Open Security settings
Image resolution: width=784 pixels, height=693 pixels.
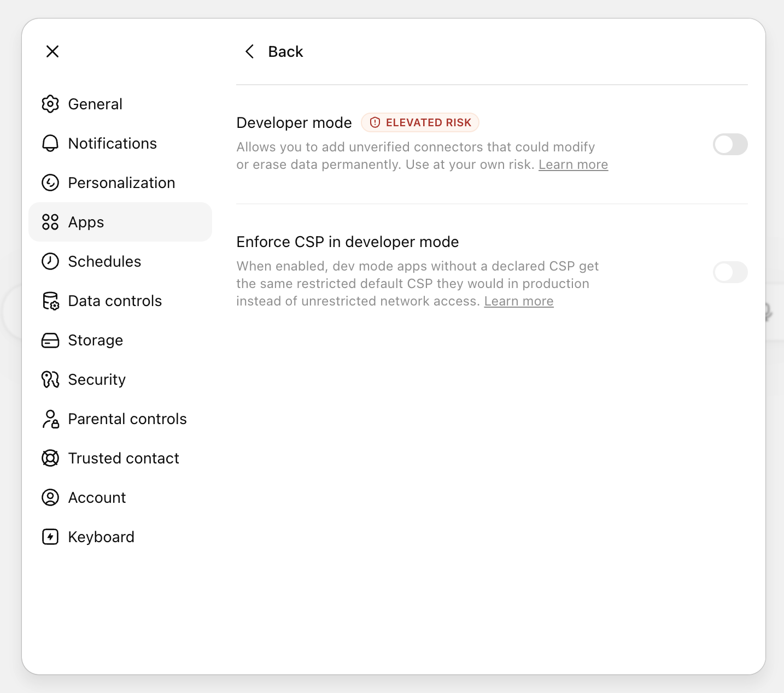120,379
